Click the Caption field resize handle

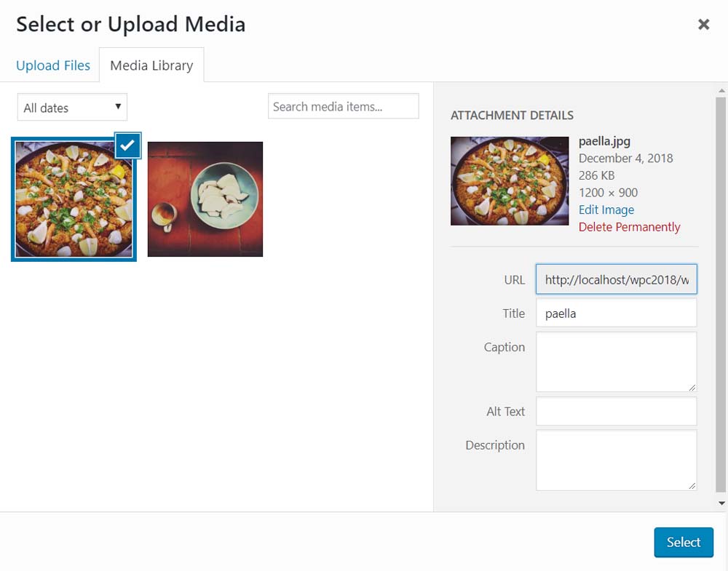point(692,388)
